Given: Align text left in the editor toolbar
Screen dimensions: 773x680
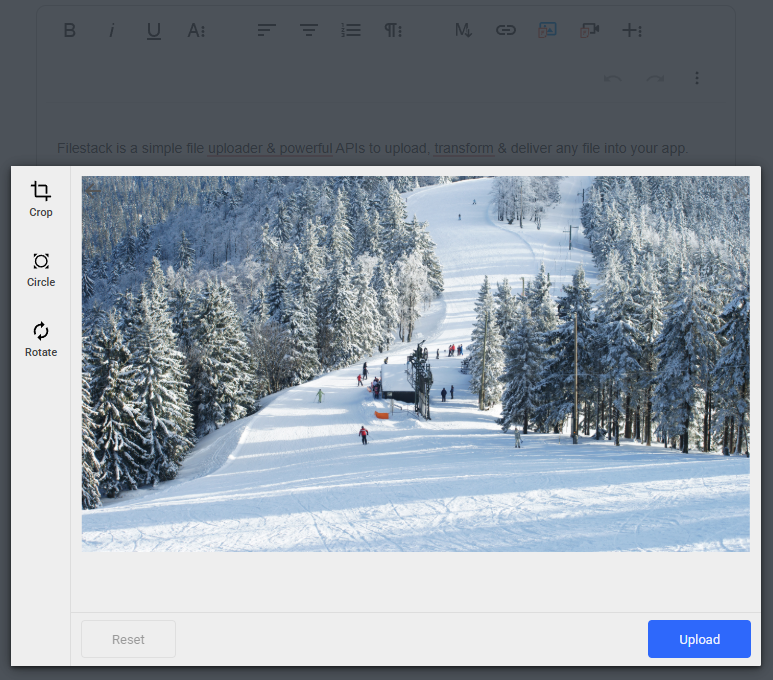Looking at the screenshot, I should [x=266, y=31].
